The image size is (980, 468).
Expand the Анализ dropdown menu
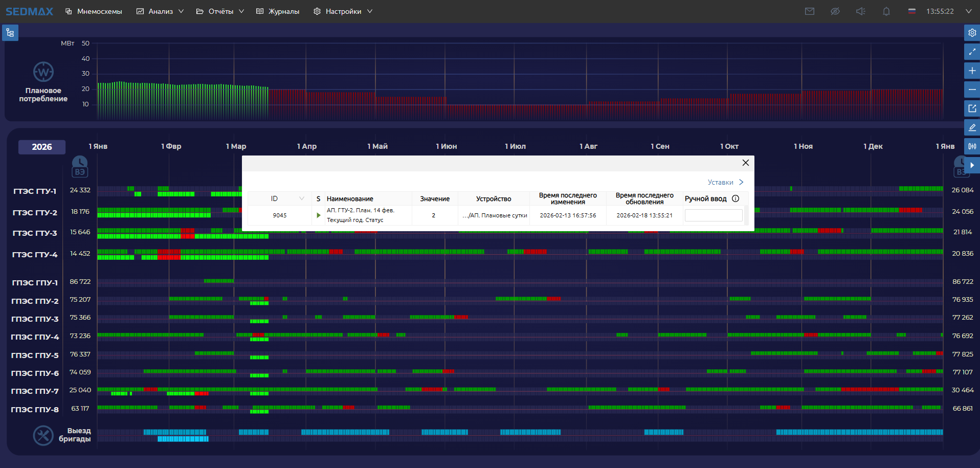coord(160,11)
